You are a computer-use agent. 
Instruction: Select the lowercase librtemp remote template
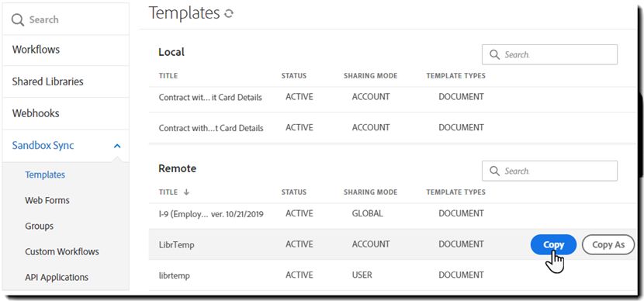174,275
